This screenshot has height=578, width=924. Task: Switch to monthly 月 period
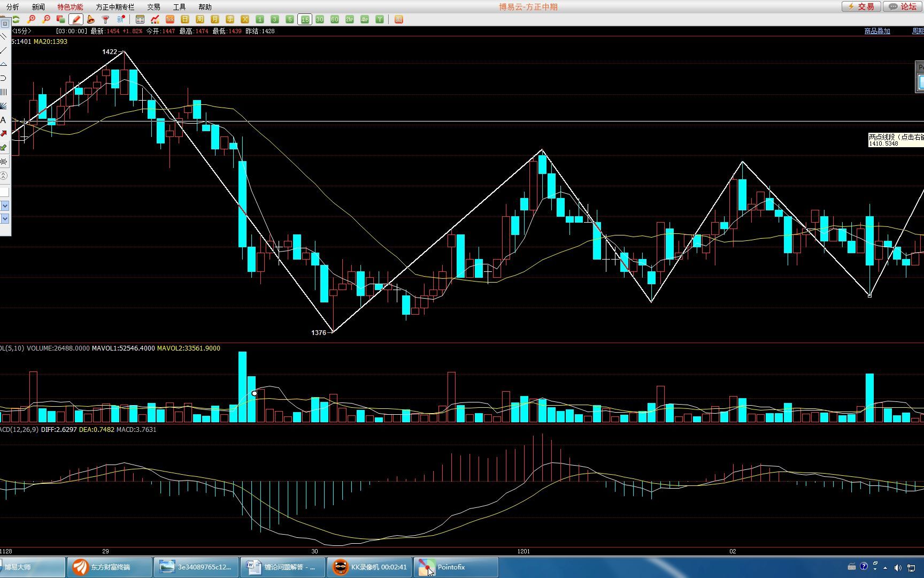[x=215, y=19]
